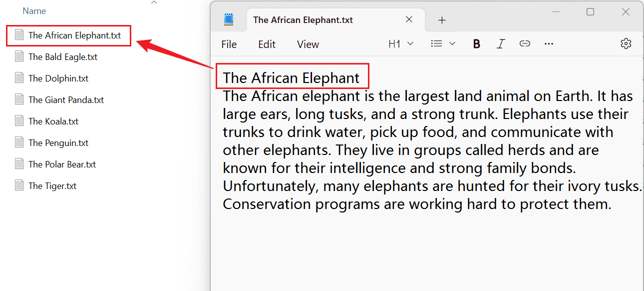Open Notepad settings gear
The width and height of the screenshot is (644, 291).
click(626, 43)
